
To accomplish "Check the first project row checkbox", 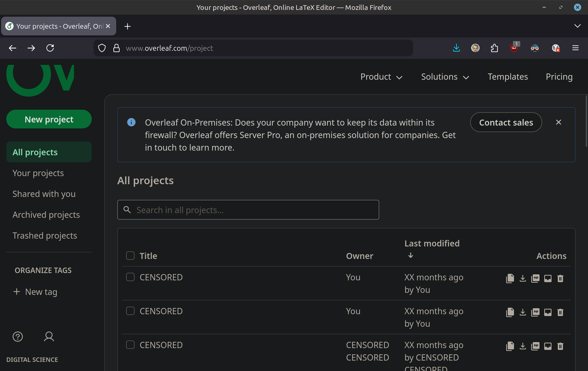I will [130, 277].
